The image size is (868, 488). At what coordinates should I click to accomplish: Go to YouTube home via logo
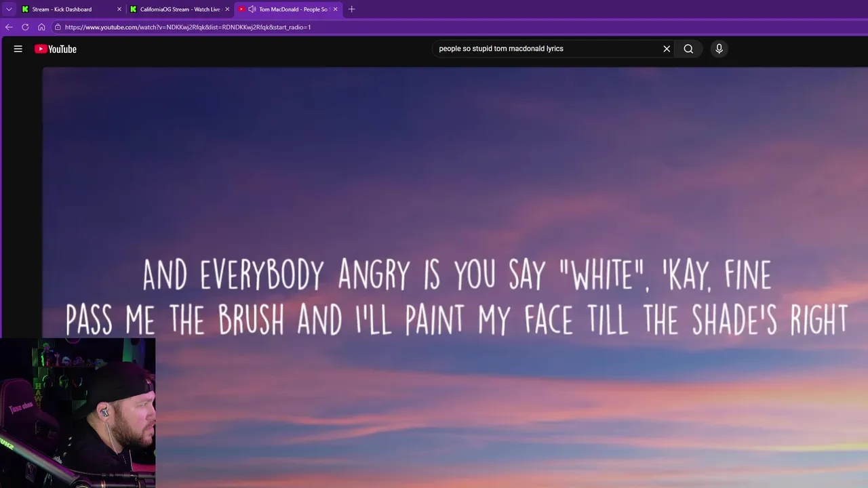pos(56,49)
